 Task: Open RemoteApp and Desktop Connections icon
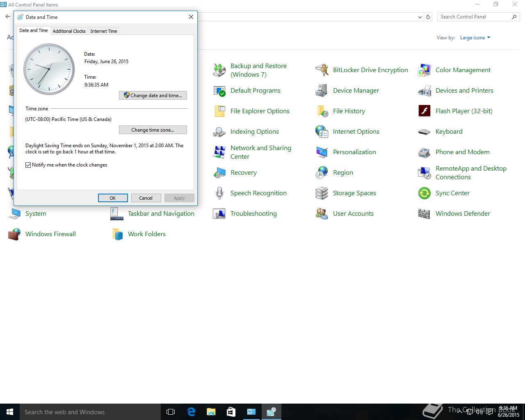coord(425,173)
